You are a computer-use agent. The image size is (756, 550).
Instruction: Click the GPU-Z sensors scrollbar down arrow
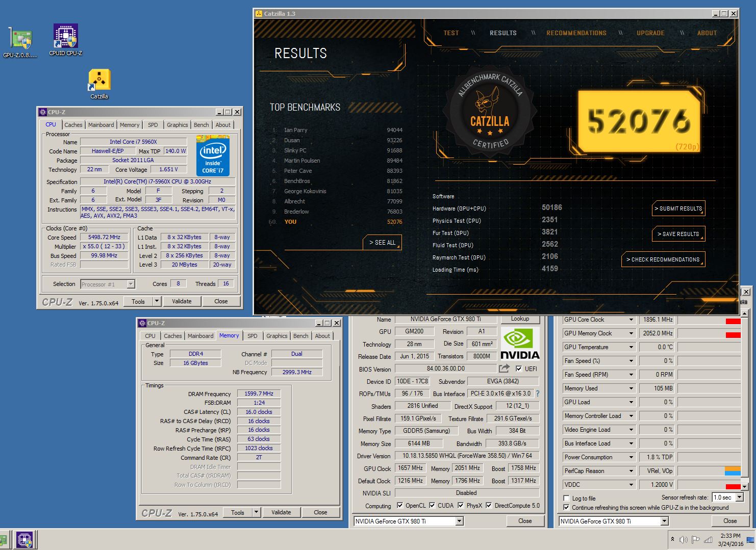tap(745, 486)
